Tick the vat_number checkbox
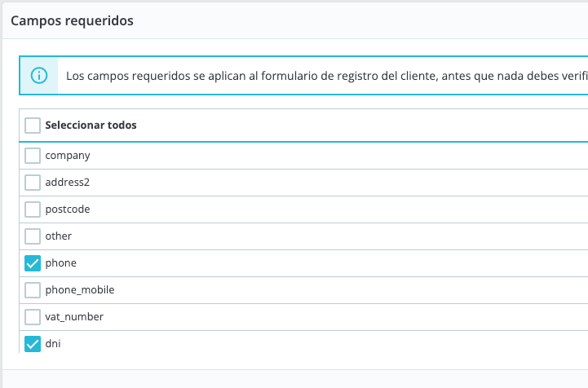 click(33, 317)
